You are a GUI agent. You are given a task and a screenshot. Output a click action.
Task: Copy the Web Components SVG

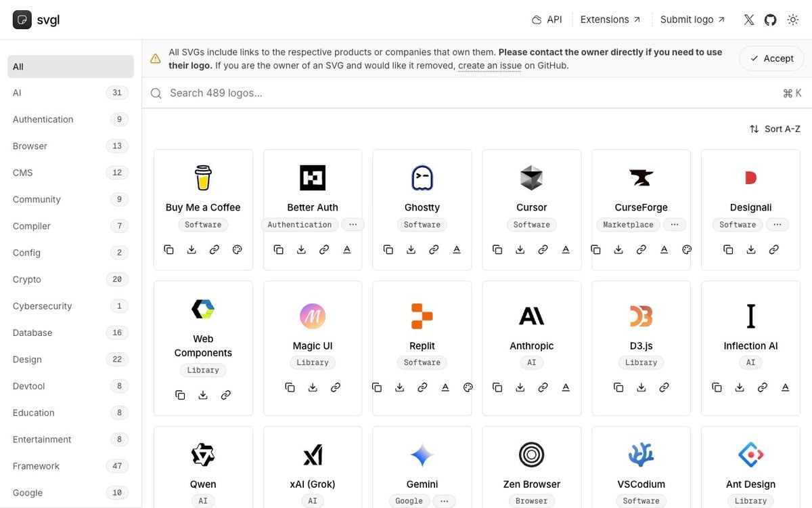coord(180,395)
